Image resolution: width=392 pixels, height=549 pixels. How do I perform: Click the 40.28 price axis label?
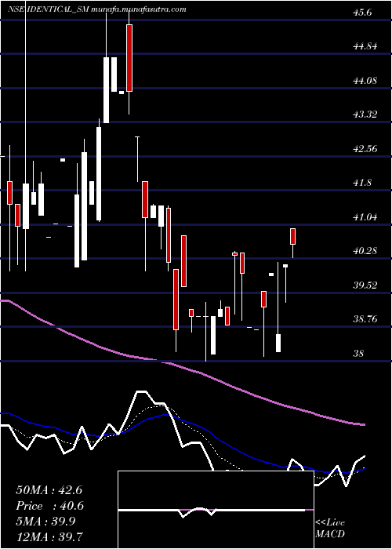pyautogui.click(x=364, y=251)
